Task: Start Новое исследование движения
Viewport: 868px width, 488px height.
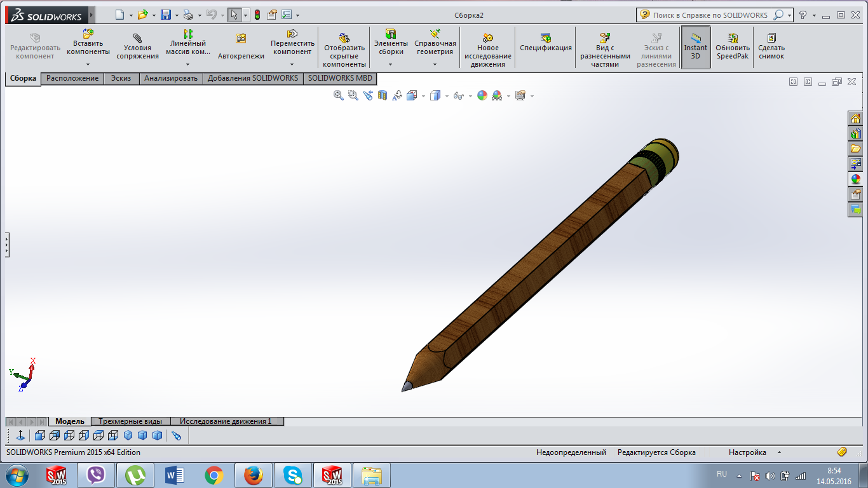Action: [487, 51]
